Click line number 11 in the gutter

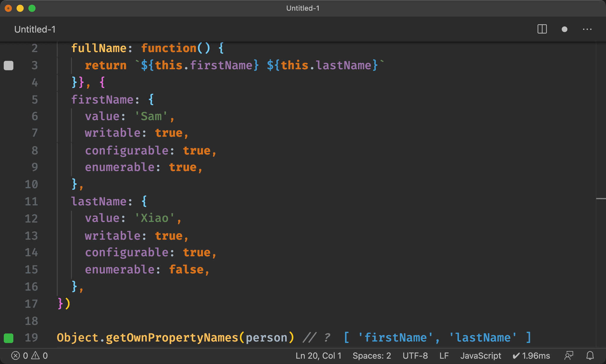[x=31, y=202]
